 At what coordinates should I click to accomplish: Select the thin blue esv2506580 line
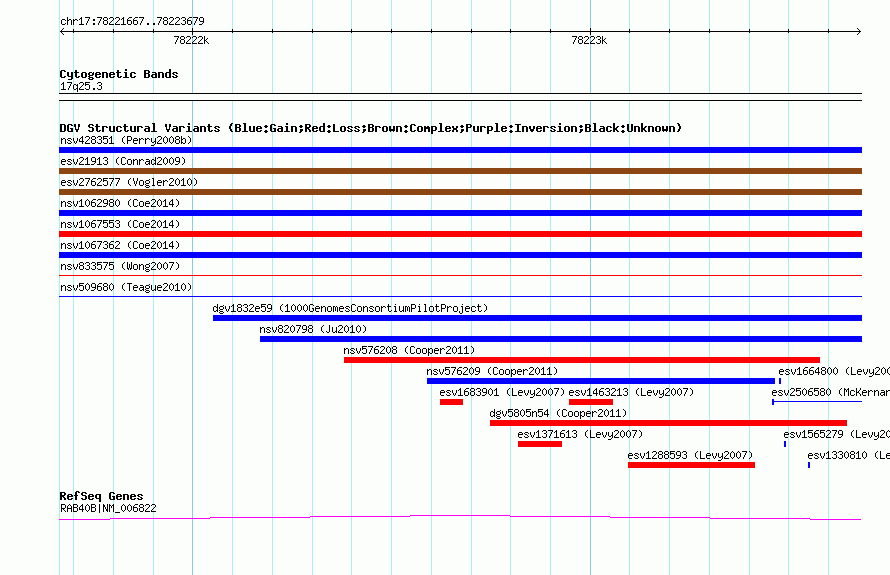[817, 402]
